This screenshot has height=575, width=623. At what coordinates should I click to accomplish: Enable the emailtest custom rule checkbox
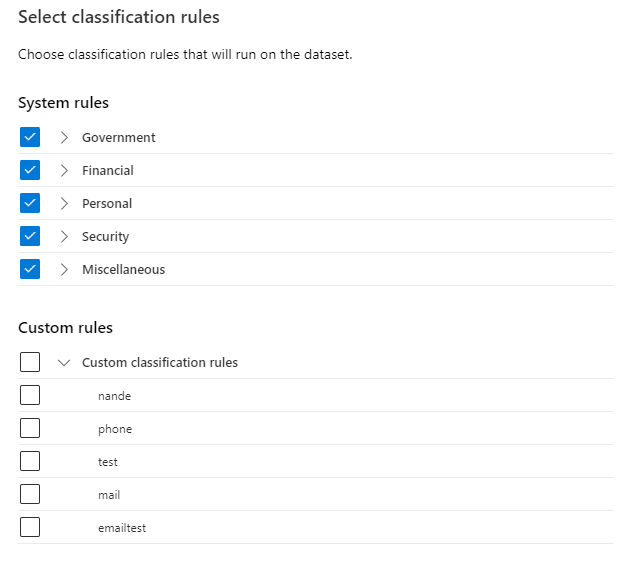pos(30,527)
